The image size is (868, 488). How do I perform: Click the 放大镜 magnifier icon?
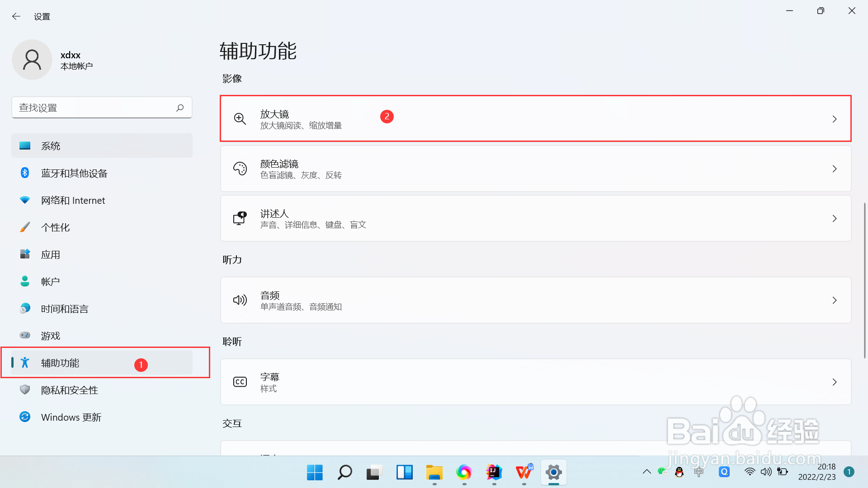click(x=240, y=119)
